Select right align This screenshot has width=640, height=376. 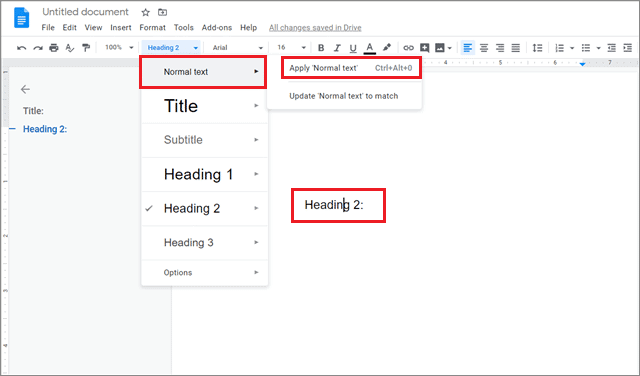coord(500,48)
